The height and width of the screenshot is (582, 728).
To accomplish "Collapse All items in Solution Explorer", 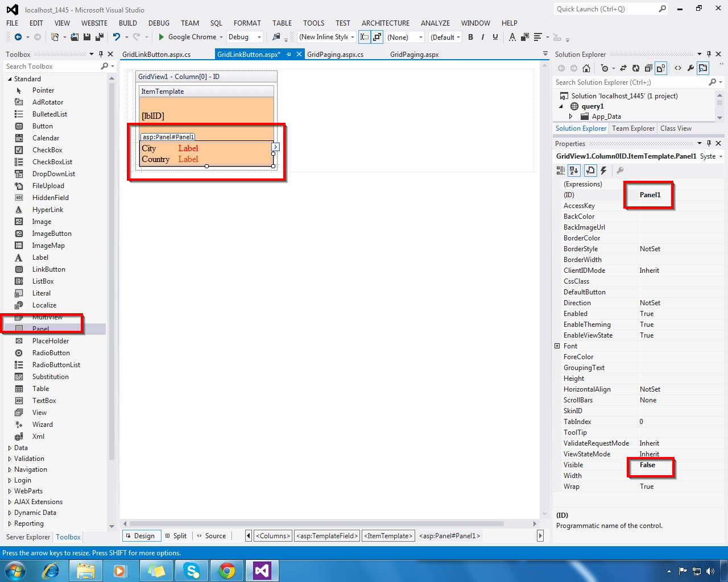I will point(648,68).
